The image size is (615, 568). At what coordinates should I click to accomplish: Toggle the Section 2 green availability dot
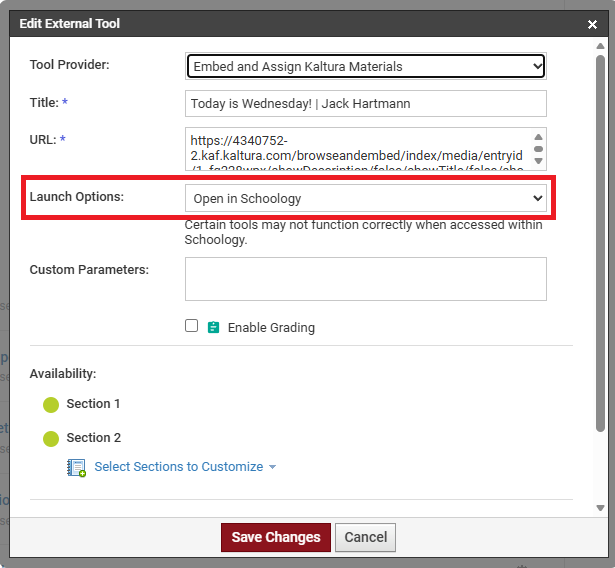coord(52,438)
